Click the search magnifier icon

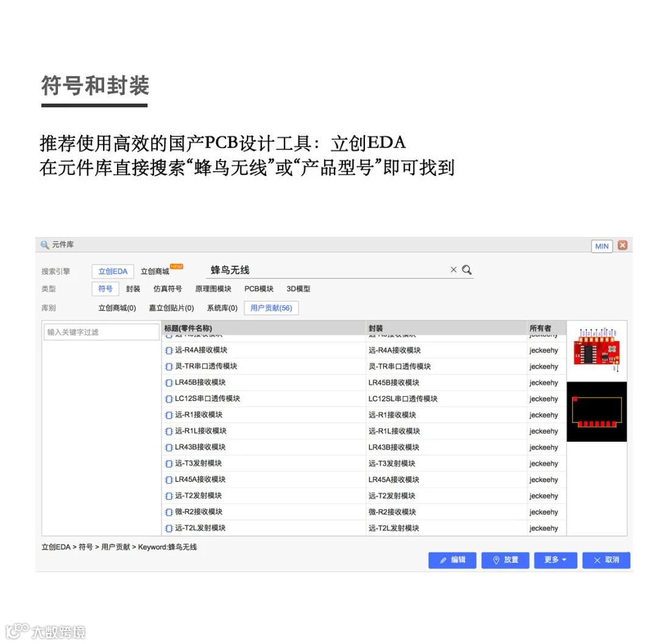tap(467, 270)
